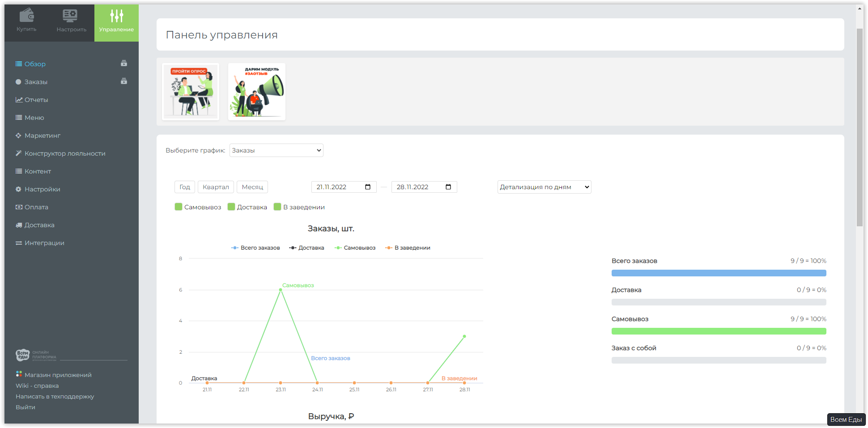Open Магазин приложений with the colored dots icon
Image resolution: width=868 pixels, height=428 pixels.
pyautogui.click(x=54, y=375)
